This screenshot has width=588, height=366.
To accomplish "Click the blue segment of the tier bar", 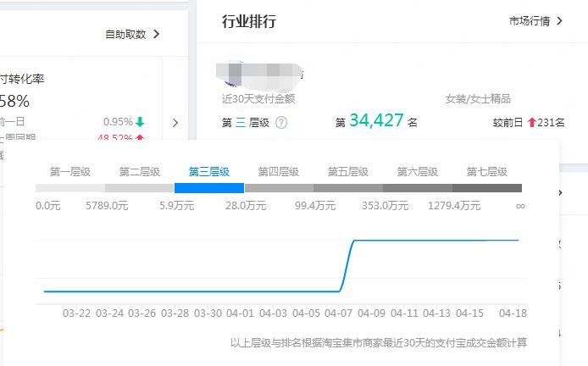I will click(209, 188).
